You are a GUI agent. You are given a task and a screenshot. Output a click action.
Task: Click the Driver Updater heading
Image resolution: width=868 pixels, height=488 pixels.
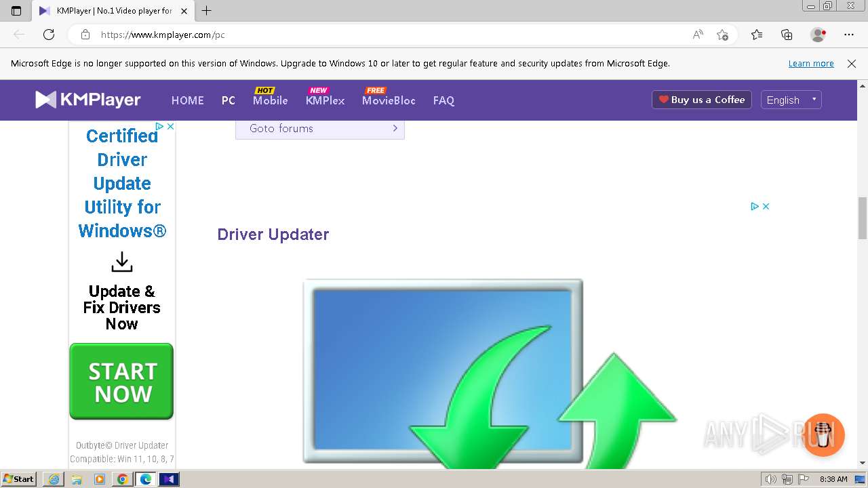(x=273, y=235)
